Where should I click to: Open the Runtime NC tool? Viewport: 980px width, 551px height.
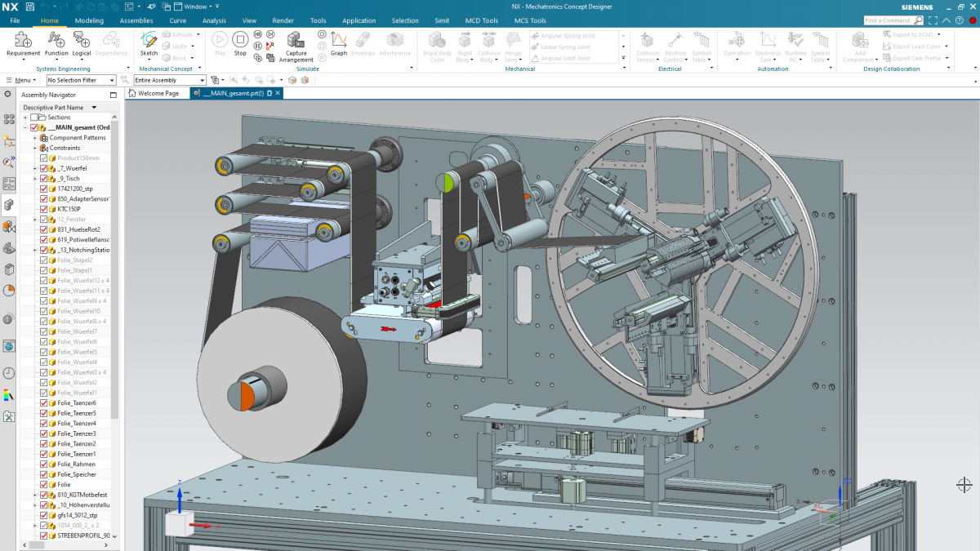795,47
